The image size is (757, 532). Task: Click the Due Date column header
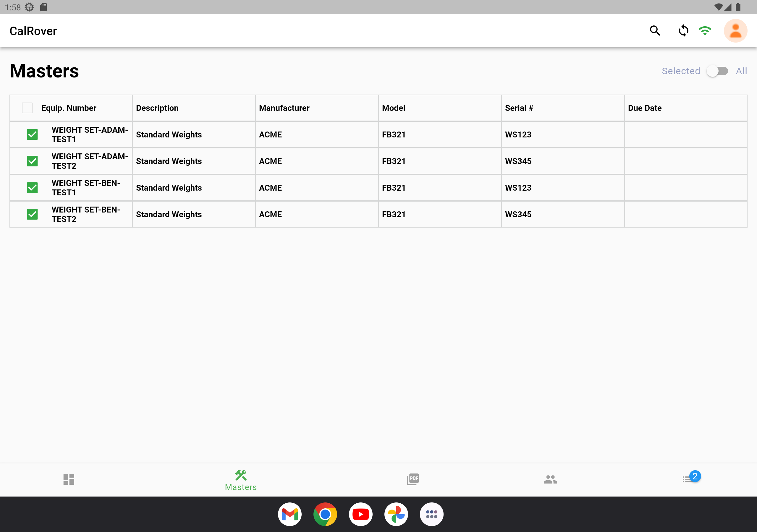tap(645, 108)
